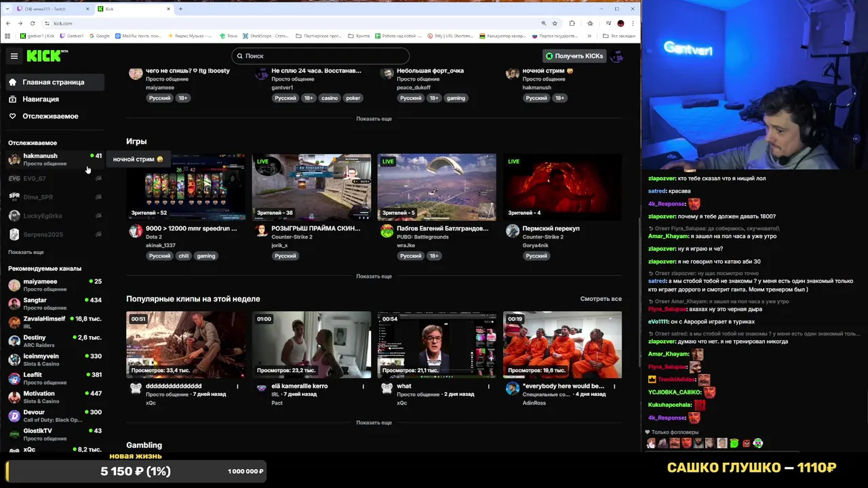Screen dimensions: 868x488
Task: Open the Крипта bookmarks folder
Action: click(358, 36)
